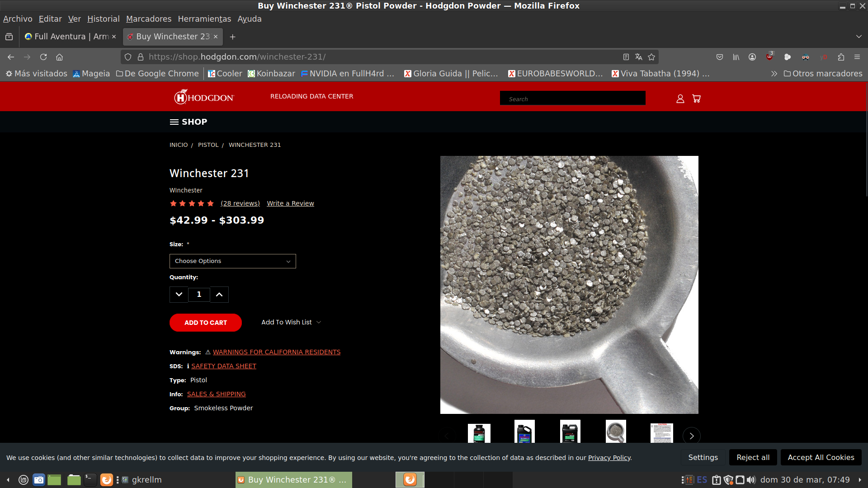Open the Marcadores menu
This screenshot has width=868, height=488.
[x=148, y=19]
